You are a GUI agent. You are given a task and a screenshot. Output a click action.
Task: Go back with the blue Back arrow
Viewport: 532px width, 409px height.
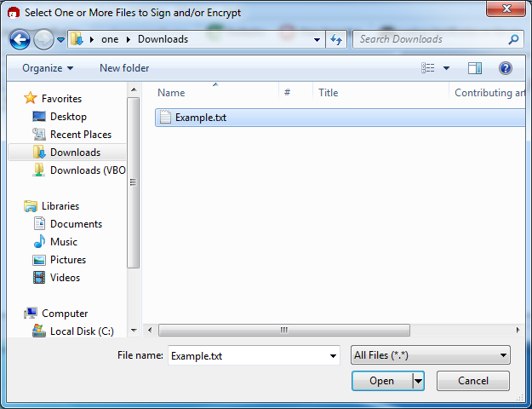pos(20,39)
